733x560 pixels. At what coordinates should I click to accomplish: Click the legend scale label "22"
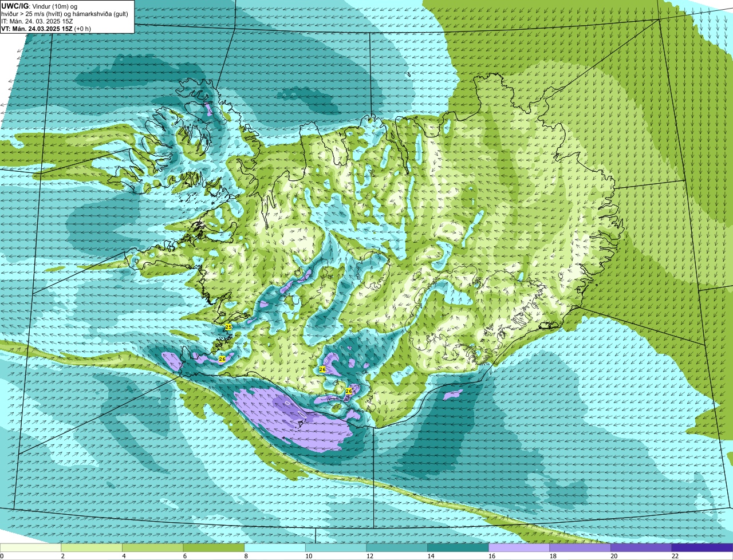tap(675, 556)
